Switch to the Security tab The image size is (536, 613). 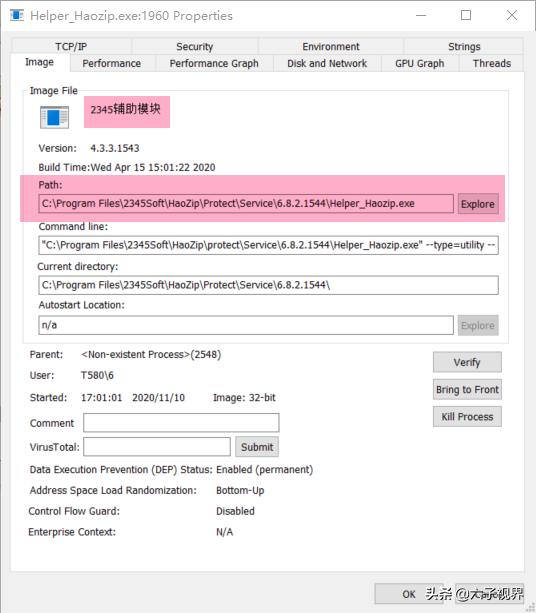point(194,47)
